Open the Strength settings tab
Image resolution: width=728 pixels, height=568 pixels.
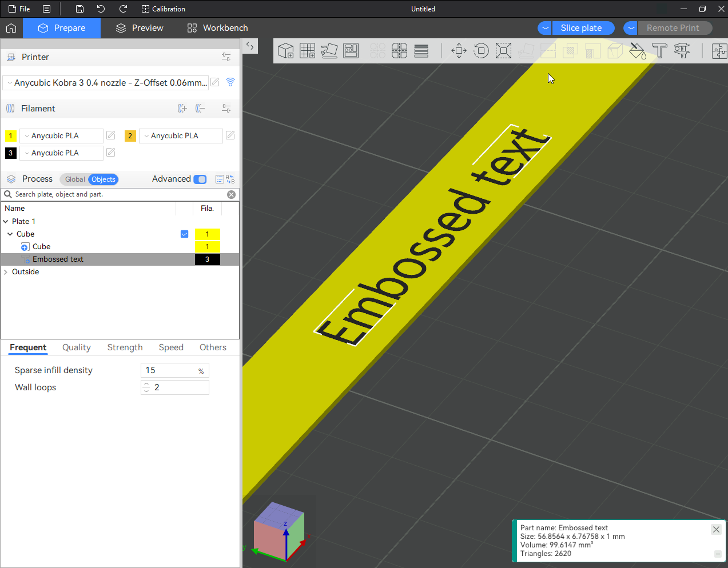[x=125, y=347]
